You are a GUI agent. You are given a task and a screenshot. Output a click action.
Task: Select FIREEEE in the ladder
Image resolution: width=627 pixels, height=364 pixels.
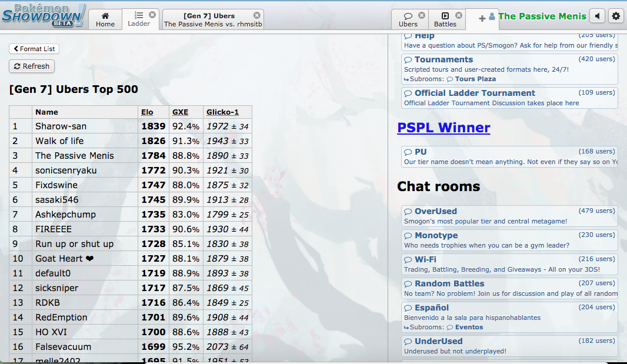click(x=54, y=229)
